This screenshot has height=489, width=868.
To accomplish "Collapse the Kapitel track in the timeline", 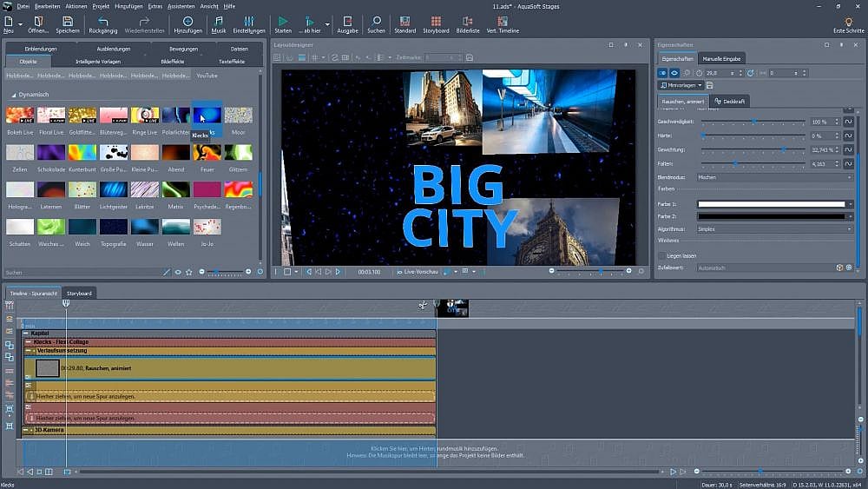I will (x=26, y=334).
